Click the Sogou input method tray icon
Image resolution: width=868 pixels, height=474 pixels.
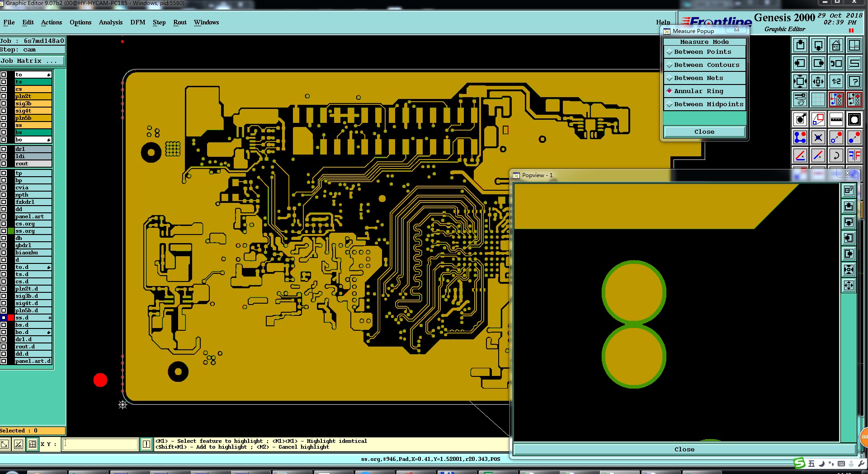799,463
